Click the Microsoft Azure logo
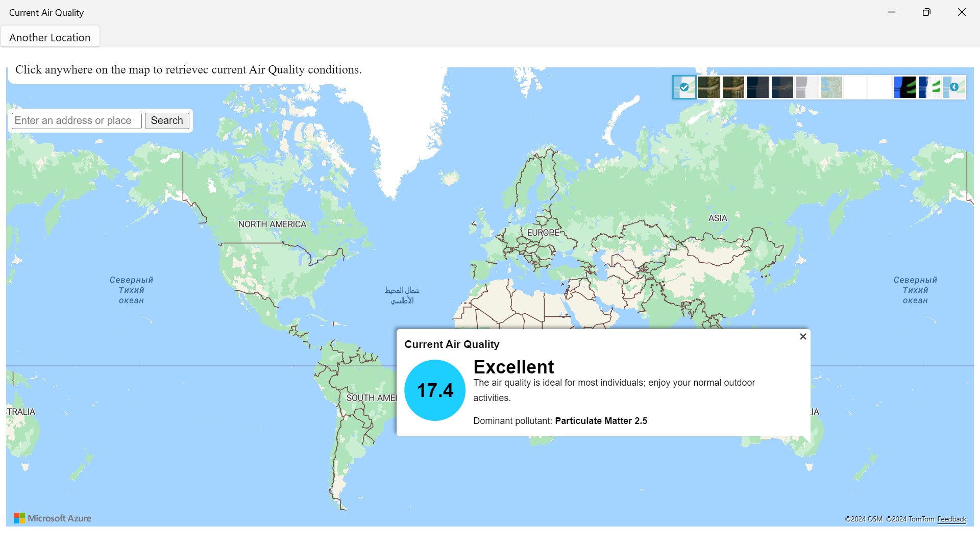Screen dimensions: 980x551 53,518
